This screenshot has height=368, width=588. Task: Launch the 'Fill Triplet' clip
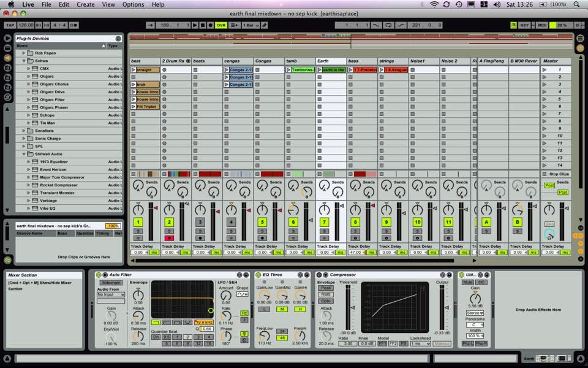[134, 107]
